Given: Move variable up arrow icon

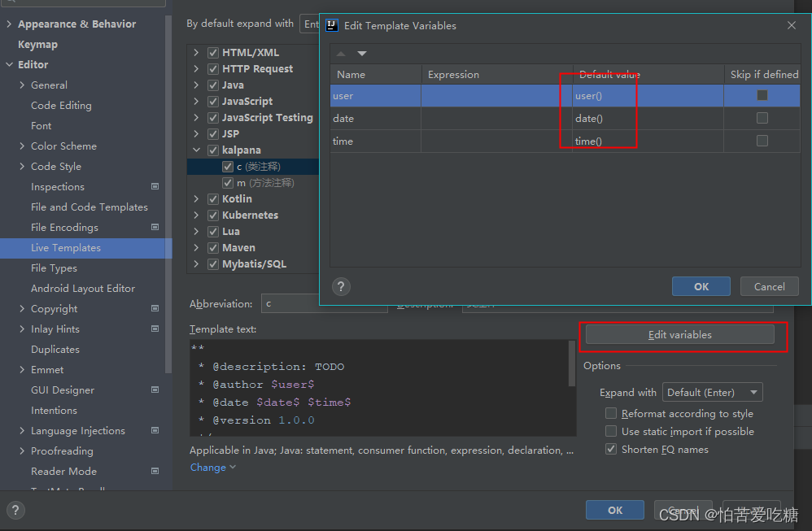Looking at the screenshot, I should [x=341, y=54].
